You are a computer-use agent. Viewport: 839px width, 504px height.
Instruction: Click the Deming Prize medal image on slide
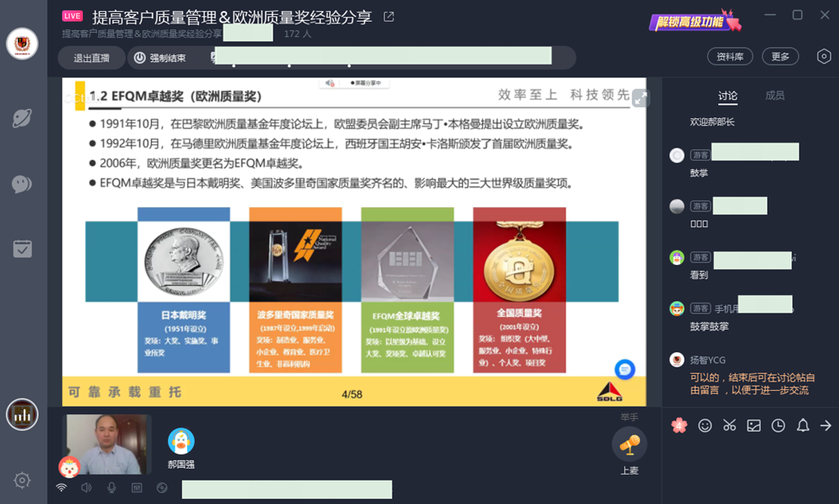[x=184, y=261]
